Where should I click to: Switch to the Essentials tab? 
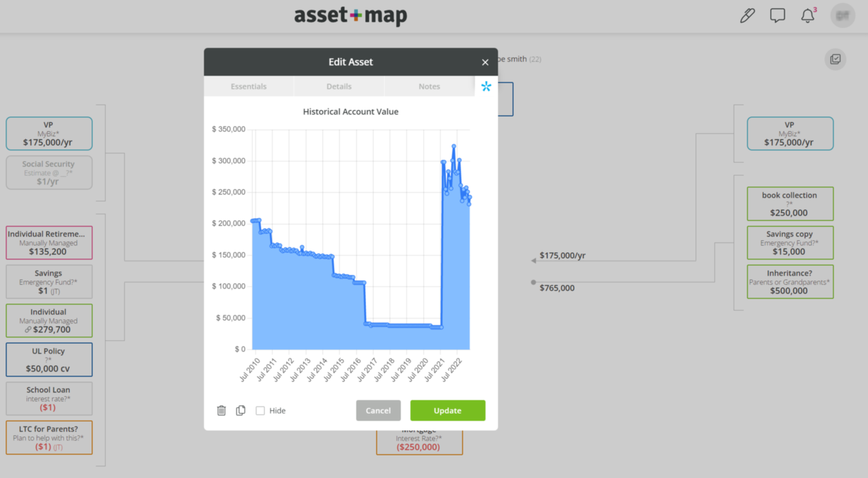[x=249, y=86]
